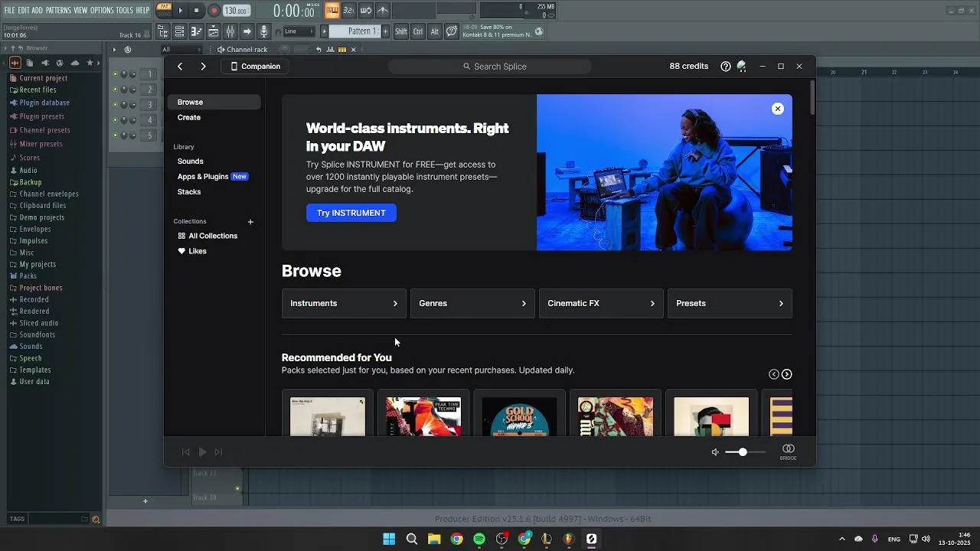Dismiss the Splice INSTRUMENT promo banner

(778, 109)
